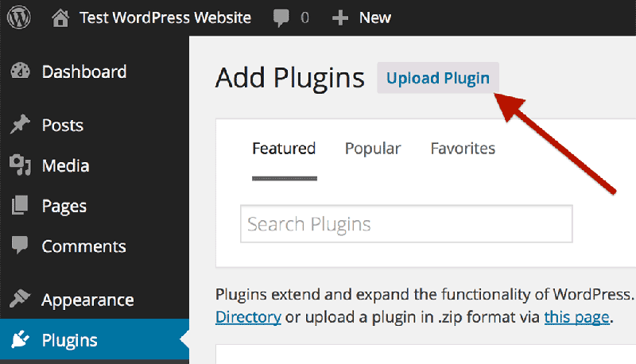Click the Upload Plugin button
This screenshot has height=364, width=636.
[x=438, y=78]
